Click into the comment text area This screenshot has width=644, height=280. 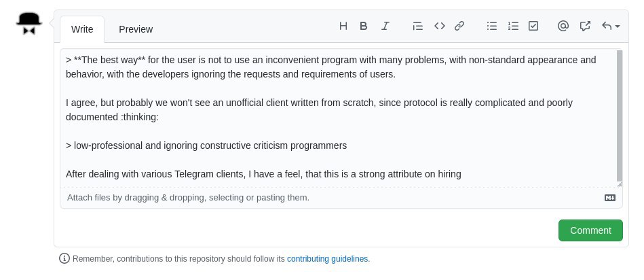(339, 118)
